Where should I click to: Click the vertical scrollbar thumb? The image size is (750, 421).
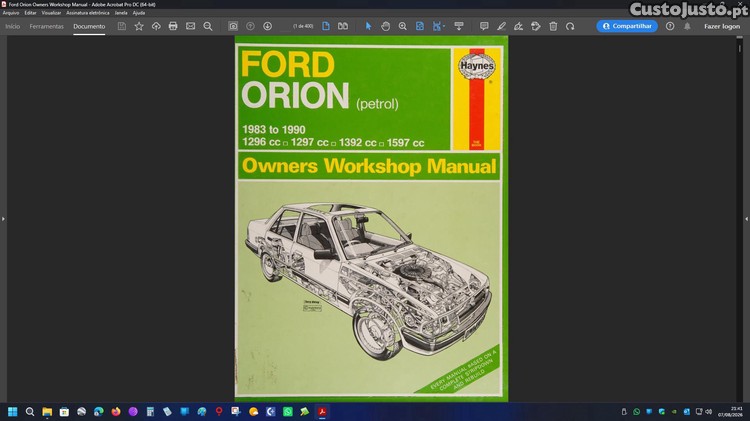click(740, 47)
